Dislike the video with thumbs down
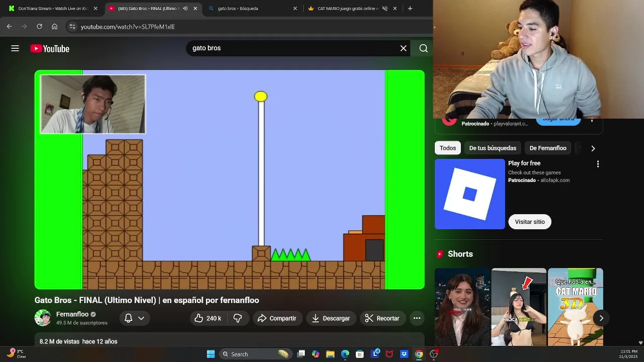 [x=238, y=318]
